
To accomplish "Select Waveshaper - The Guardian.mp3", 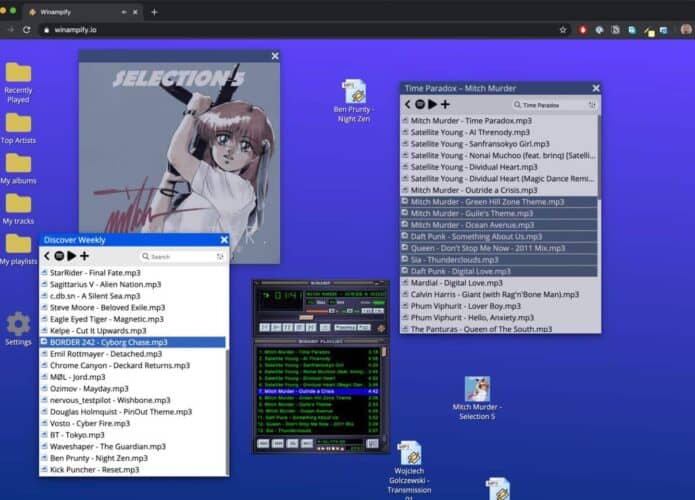I will click(133, 446).
